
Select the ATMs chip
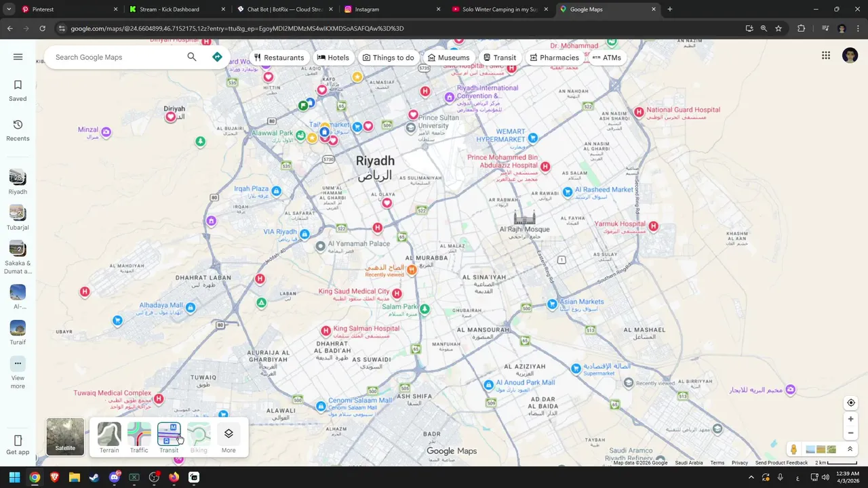[x=606, y=58]
